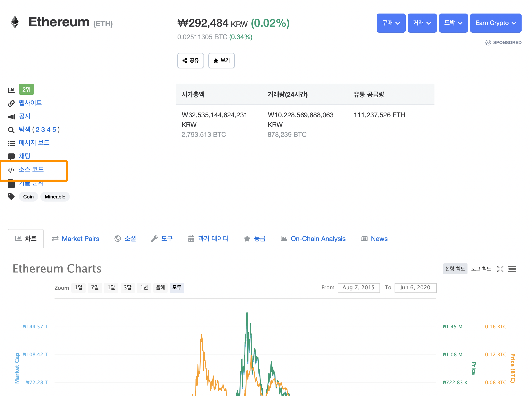Open the 탐색 explorer link
532x396 pixels.
pos(24,129)
